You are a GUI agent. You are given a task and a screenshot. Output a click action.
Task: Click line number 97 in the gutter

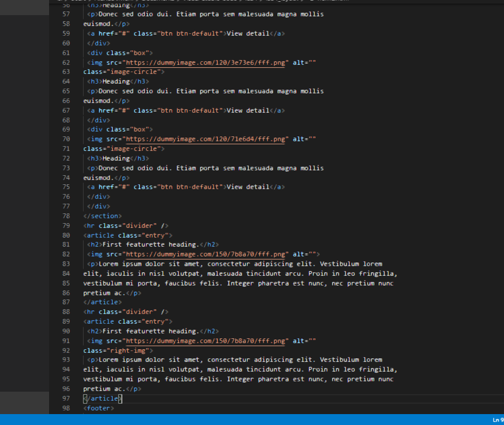click(66, 398)
